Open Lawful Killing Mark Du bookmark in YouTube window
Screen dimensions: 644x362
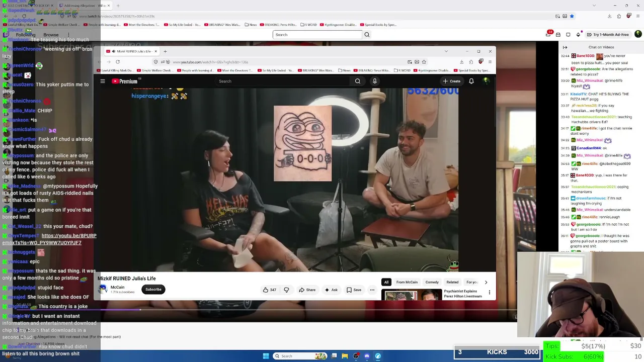click(114, 70)
